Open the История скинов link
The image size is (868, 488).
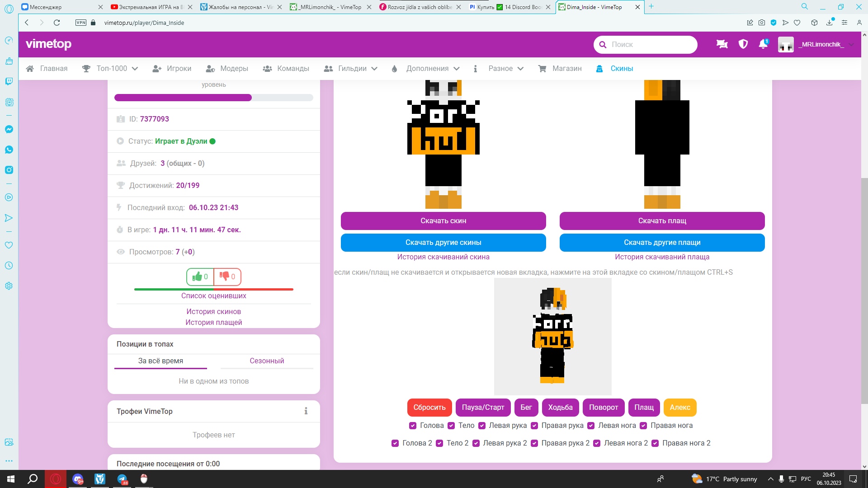(x=213, y=311)
